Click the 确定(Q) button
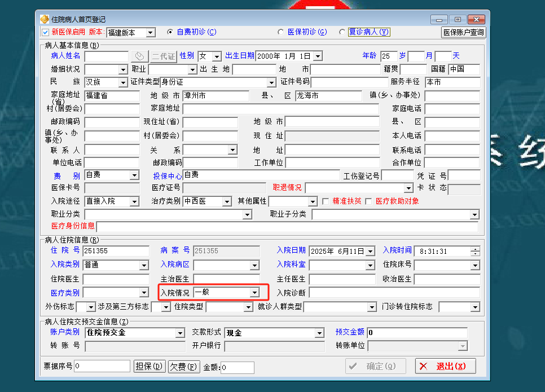The image size is (545, 392). [x=376, y=366]
